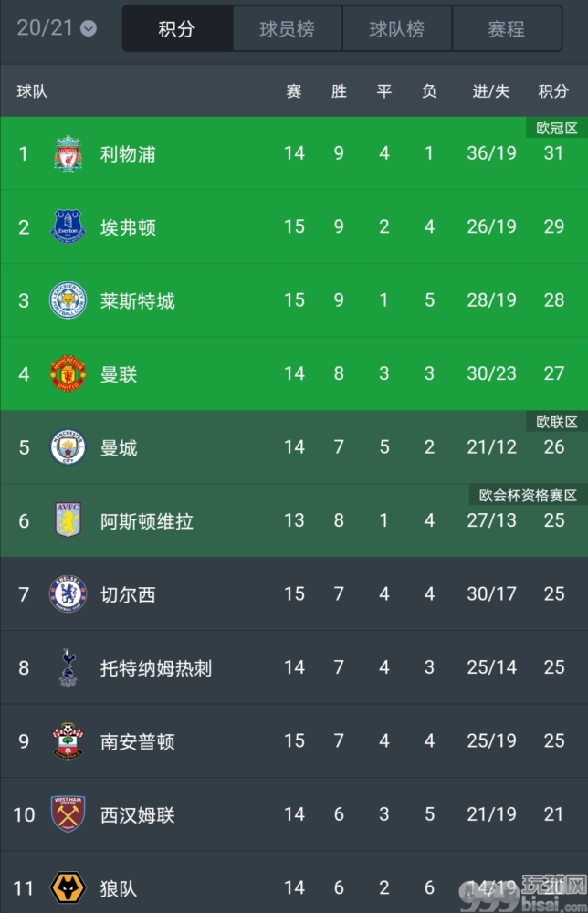Open the 赛程 tab
Screen dimensions: 588x913
click(x=507, y=28)
